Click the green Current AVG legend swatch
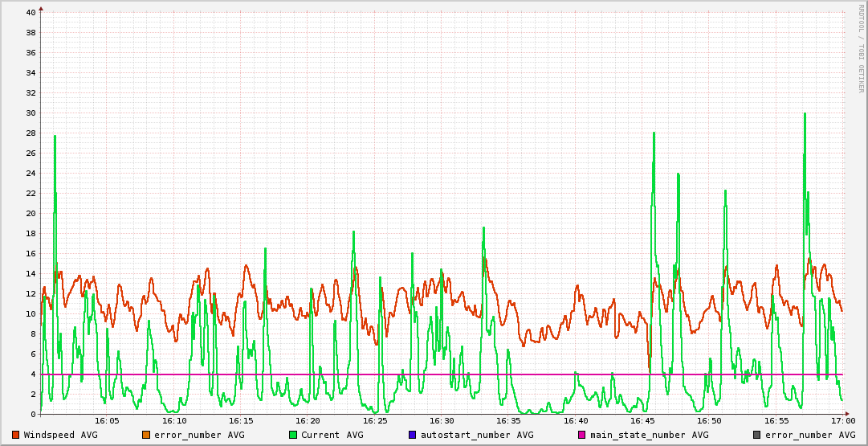Image resolution: width=868 pixels, height=446 pixels. pos(293,435)
